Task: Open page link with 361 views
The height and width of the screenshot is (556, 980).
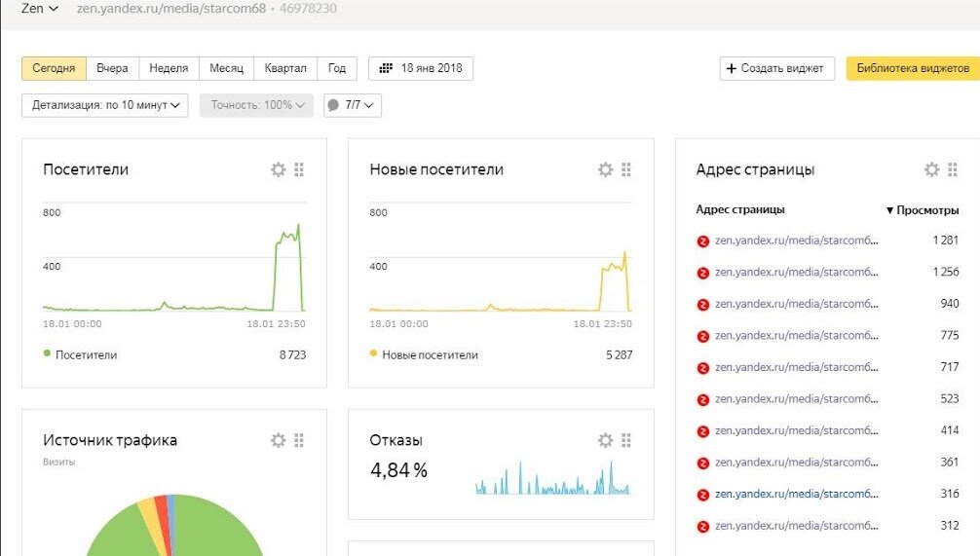Action: click(797, 463)
